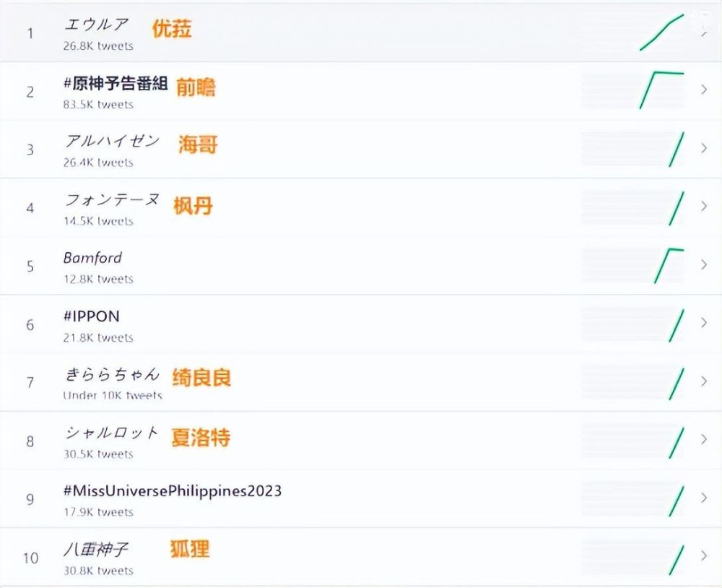Open the きららちゃん trend
Screen dimensions: 722x588
click(x=111, y=374)
